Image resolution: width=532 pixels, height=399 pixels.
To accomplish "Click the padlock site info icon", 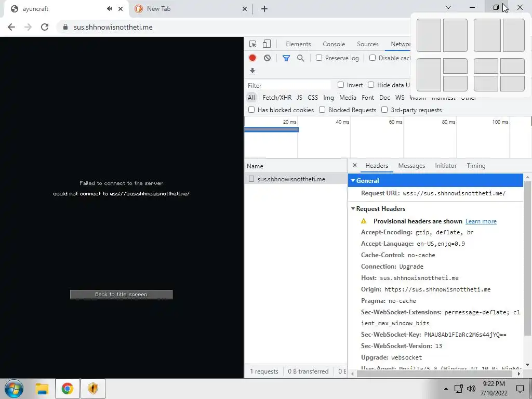I will point(65,27).
